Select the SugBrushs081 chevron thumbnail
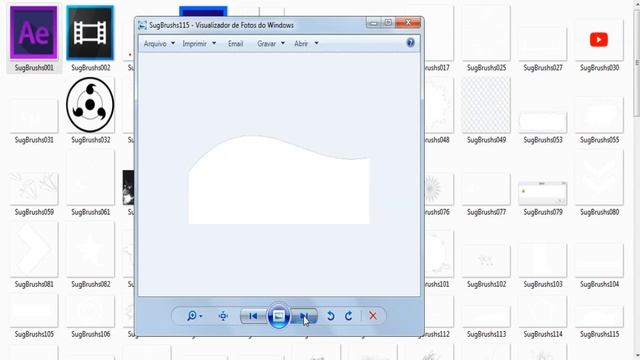Screen dimensions: 640x360 pyautogui.click(x=34, y=249)
